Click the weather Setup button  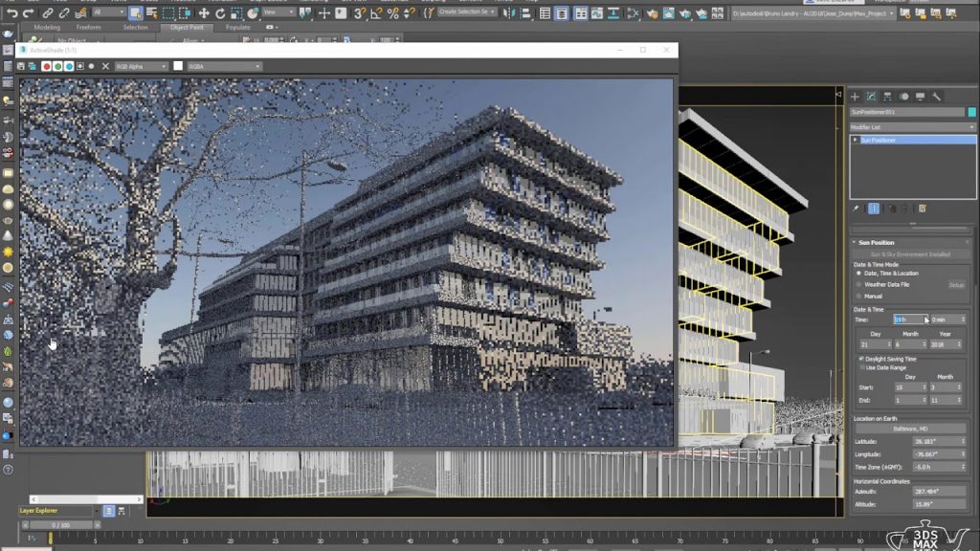pos(958,283)
